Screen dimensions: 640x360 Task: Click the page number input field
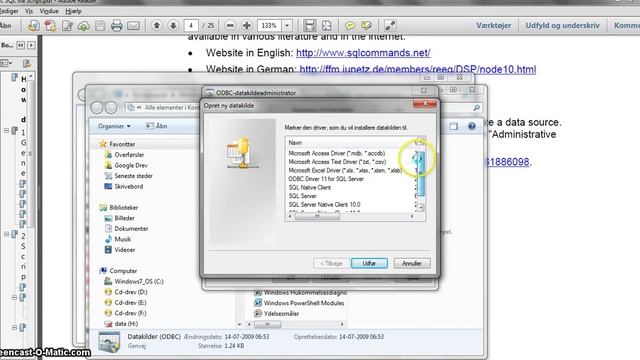tap(191, 25)
